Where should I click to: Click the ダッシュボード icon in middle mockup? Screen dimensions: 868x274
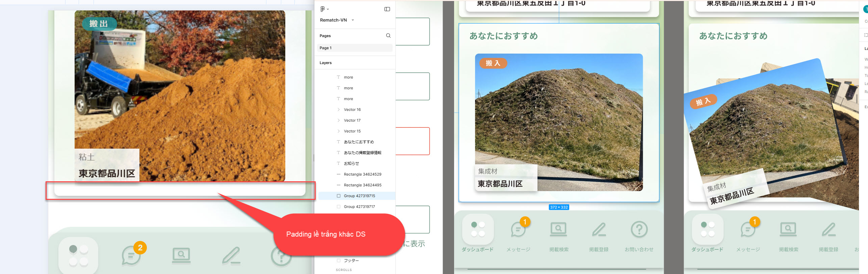click(478, 229)
